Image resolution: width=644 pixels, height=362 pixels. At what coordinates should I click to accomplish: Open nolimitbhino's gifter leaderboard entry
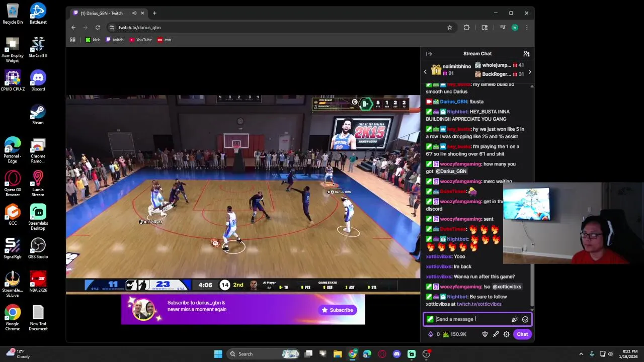coord(451,70)
